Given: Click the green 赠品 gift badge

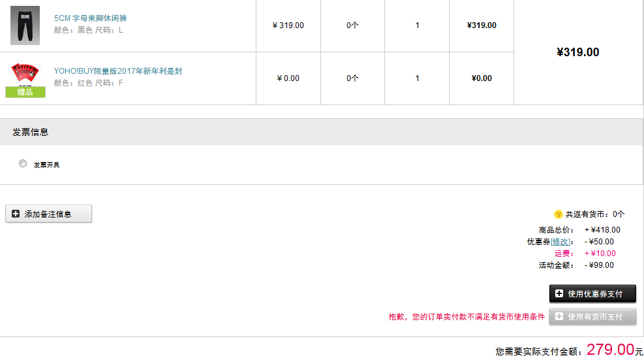Looking at the screenshot, I should (25, 92).
